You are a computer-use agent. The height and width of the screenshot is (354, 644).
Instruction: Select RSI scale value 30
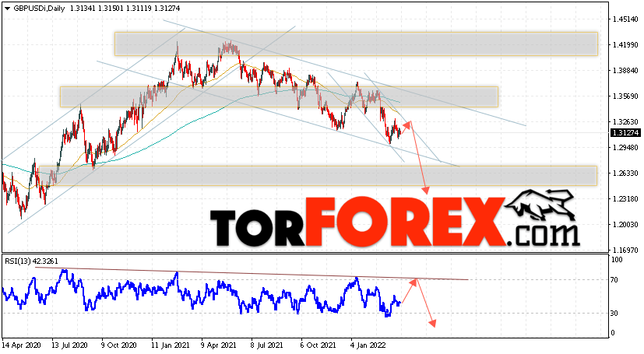point(614,314)
